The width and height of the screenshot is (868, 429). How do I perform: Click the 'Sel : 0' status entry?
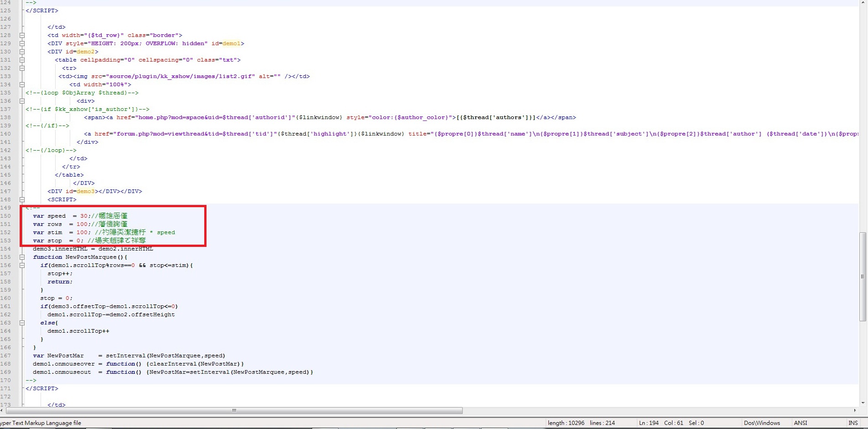pos(696,423)
